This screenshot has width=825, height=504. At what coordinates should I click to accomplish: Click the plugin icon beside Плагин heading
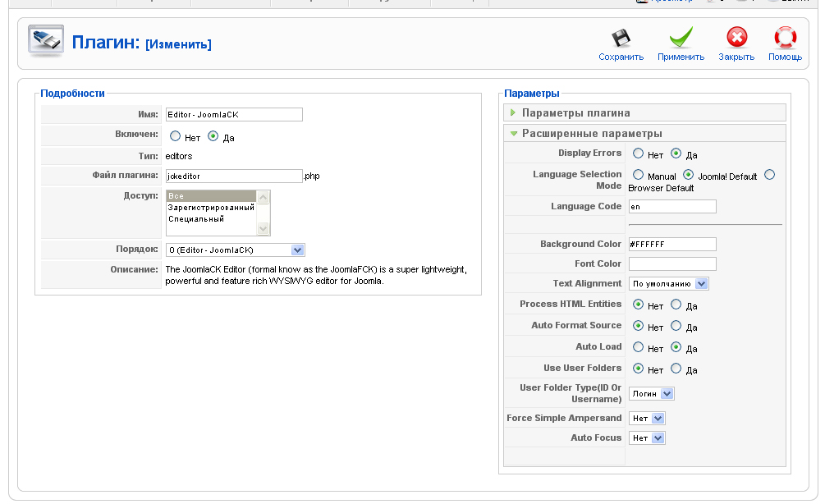46,40
